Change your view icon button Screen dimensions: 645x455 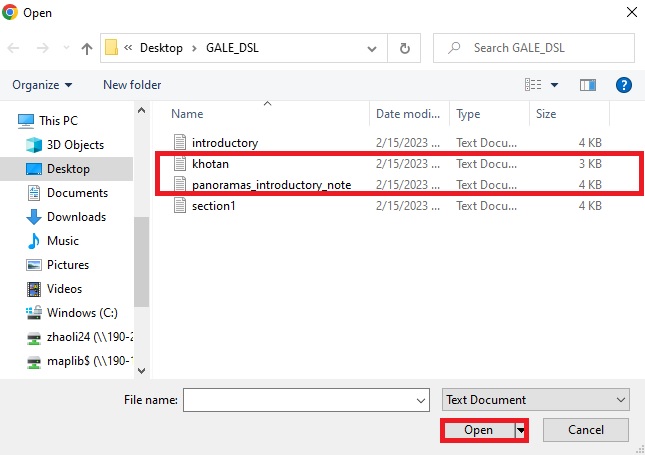click(x=533, y=85)
